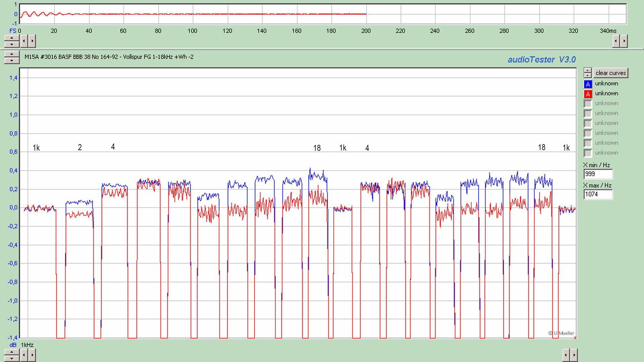This screenshot has height=362, width=644.
Task: Click left arrow under time-domain FS axis
Action: (x=24, y=41)
